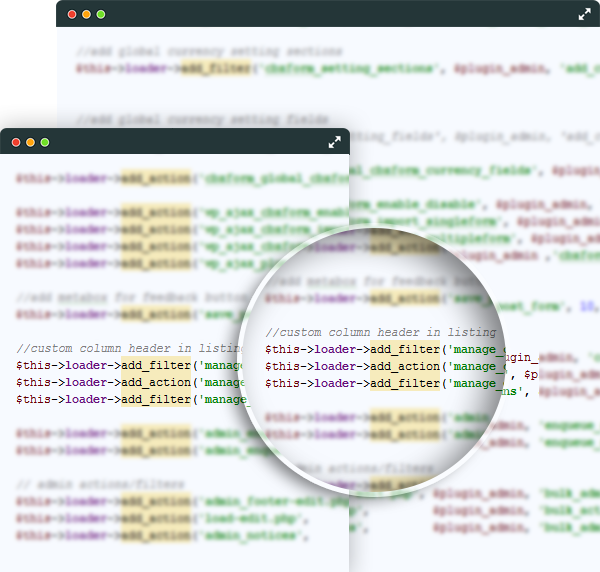600x572 pixels.
Task: Click the sharp add_action('manage line in the front window
Action: 130,382
